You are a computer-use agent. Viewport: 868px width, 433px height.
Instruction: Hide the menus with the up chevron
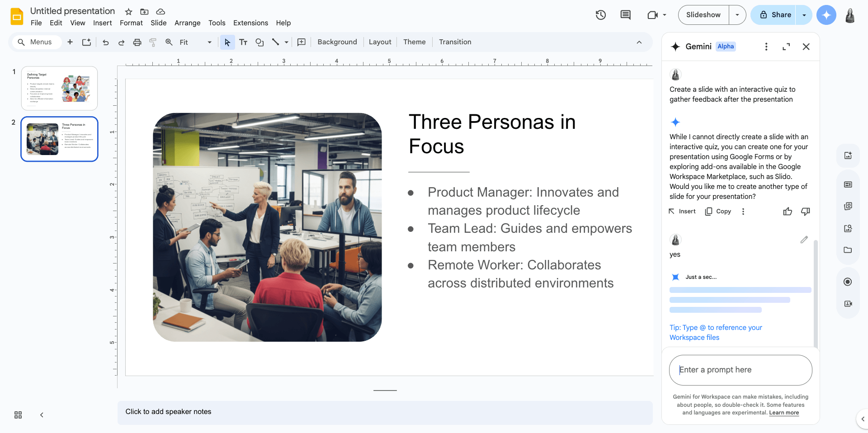[639, 42]
